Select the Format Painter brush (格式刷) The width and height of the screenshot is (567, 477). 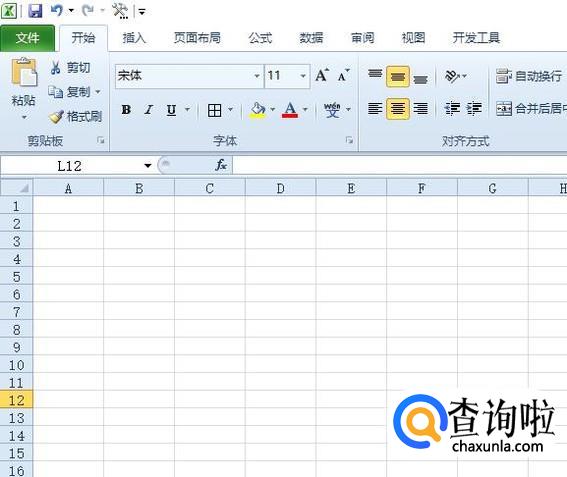coord(75,116)
